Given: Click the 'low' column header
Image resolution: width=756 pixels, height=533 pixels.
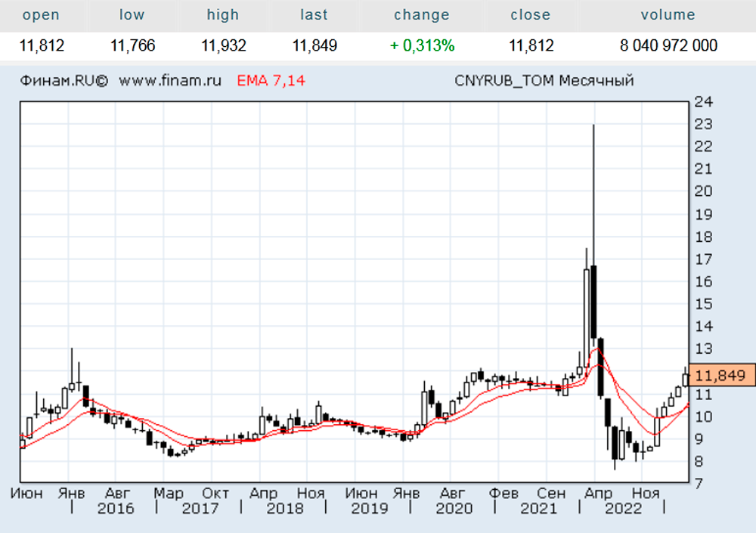Looking at the screenshot, I should [132, 15].
